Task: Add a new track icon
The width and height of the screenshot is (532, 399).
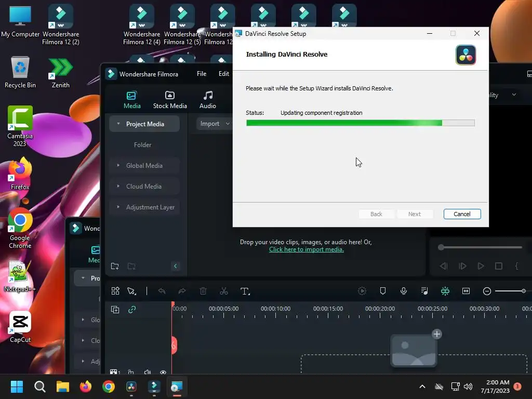Action: [x=115, y=310]
